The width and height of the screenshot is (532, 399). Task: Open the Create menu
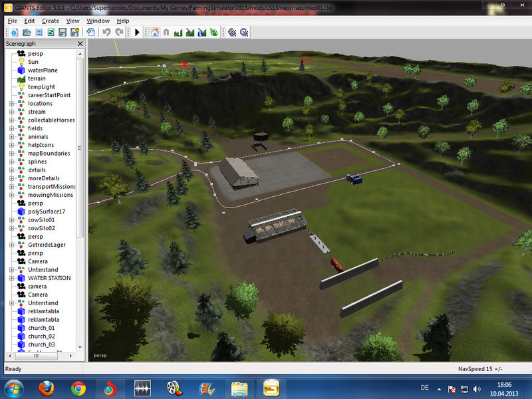[x=51, y=21]
